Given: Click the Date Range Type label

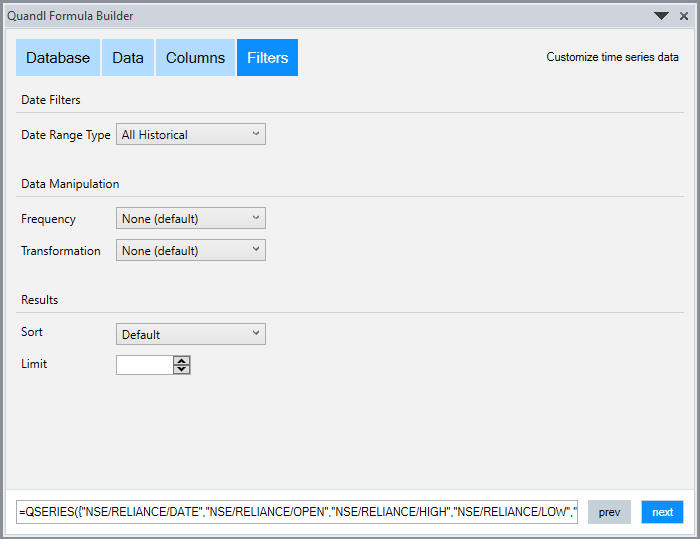Looking at the screenshot, I should pyautogui.click(x=66, y=135).
